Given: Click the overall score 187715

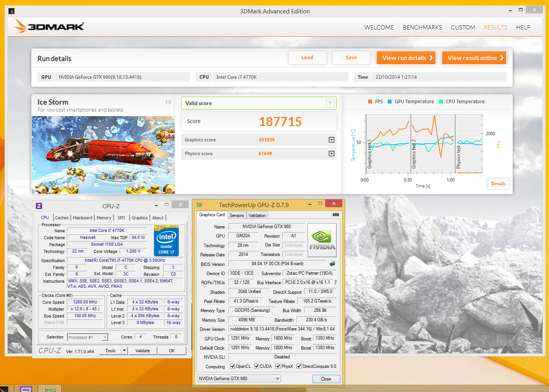Looking at the screenshot, I should (x=280, y=121).
